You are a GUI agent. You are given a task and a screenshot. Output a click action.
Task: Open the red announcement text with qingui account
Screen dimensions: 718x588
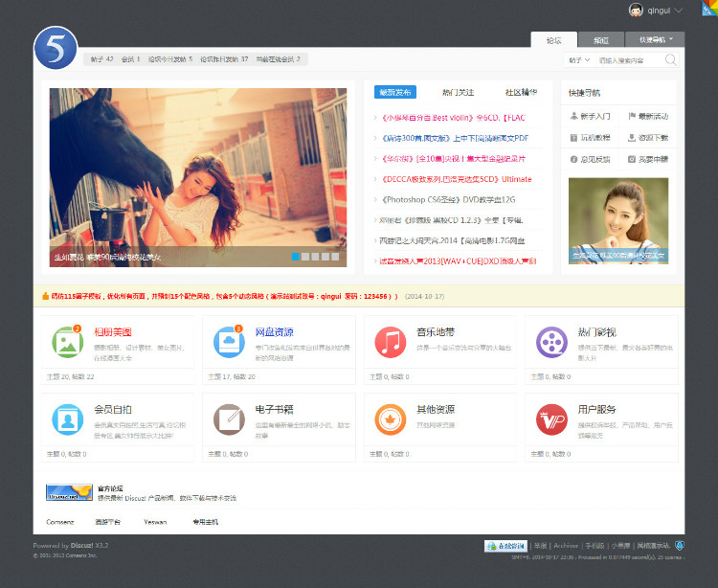click(224, 296)
